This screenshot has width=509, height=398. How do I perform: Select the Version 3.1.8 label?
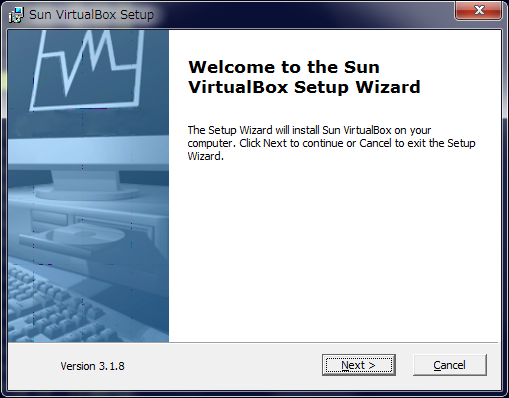92,366
